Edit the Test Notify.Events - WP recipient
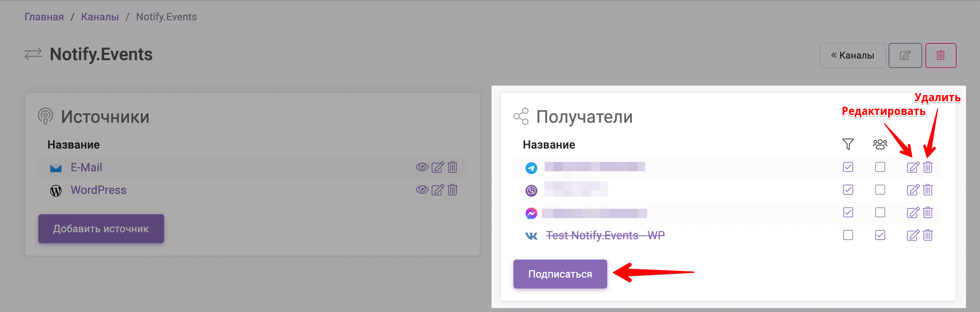The width and height of the screenshot is (980, 312). click(913, 235)
